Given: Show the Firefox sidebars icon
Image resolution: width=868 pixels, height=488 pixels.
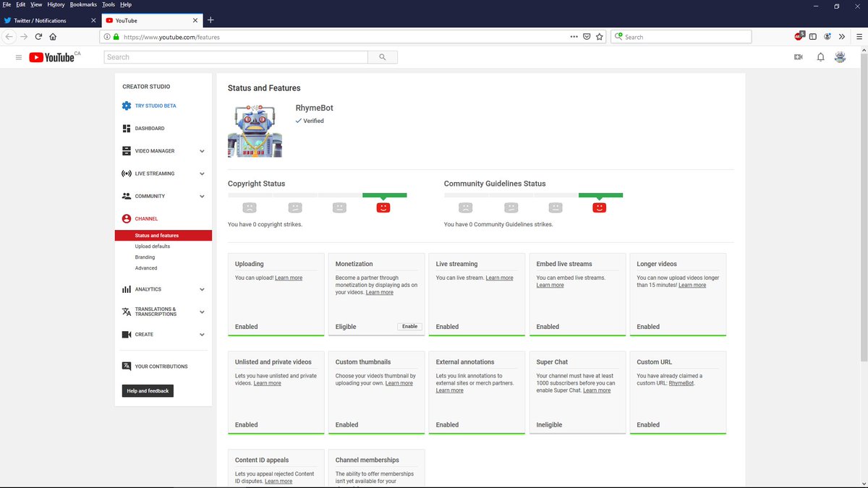Looking at the screenshot, I should click(x=813, y=37).
